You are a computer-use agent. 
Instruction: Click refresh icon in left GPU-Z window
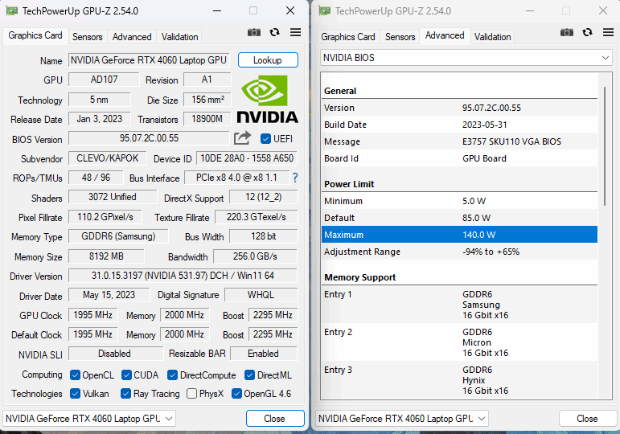(x=274, y=32)
